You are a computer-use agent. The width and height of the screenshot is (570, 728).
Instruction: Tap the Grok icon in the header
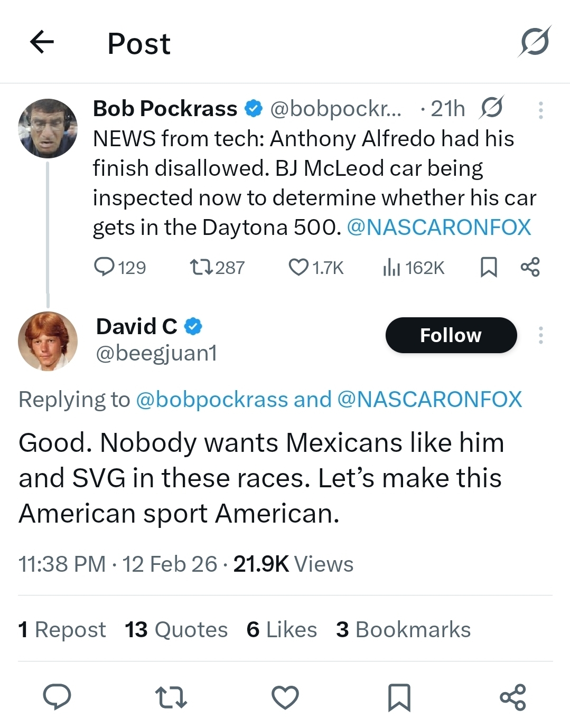click(534, 42)
